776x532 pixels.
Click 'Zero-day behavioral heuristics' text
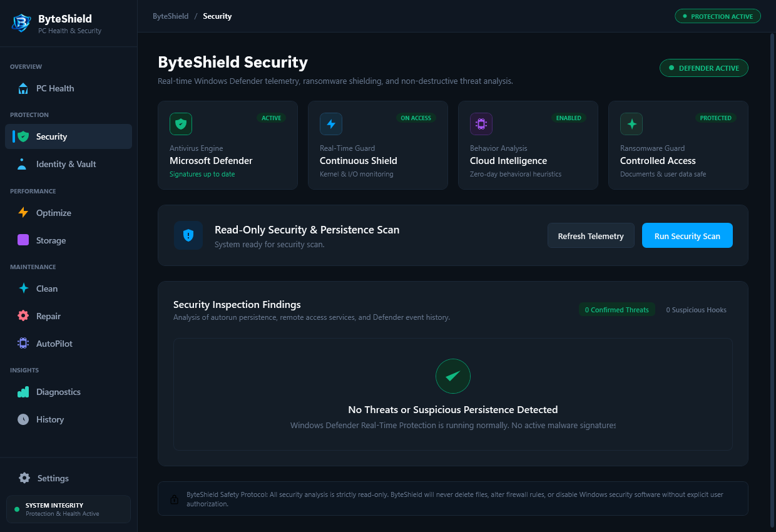(516, 174)
